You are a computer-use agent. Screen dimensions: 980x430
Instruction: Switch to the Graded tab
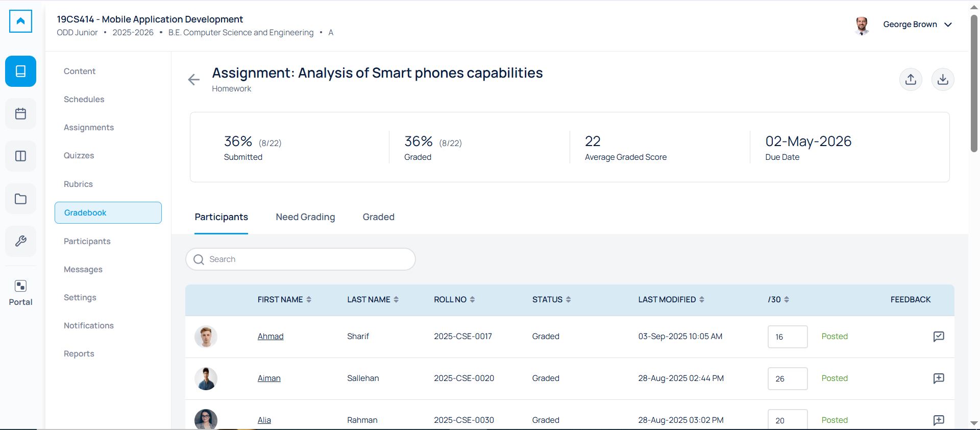[378, 217]
